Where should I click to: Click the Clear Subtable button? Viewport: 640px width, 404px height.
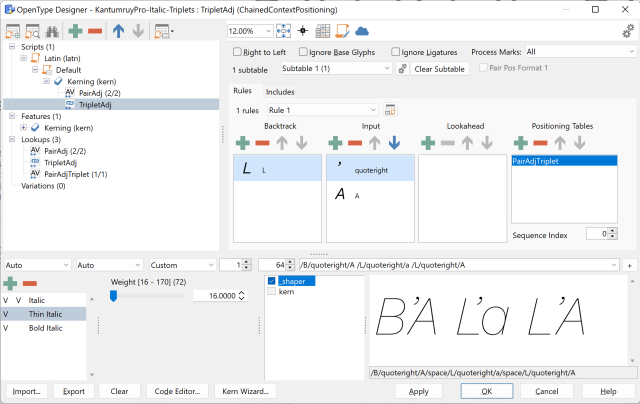click(439, 69)
